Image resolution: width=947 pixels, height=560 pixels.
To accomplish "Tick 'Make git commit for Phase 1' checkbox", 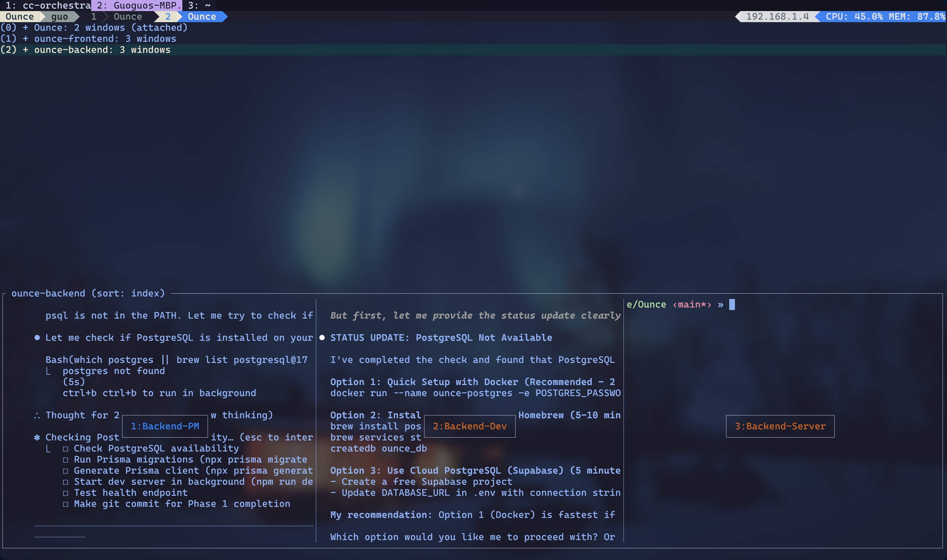I will tap(66, 504).
